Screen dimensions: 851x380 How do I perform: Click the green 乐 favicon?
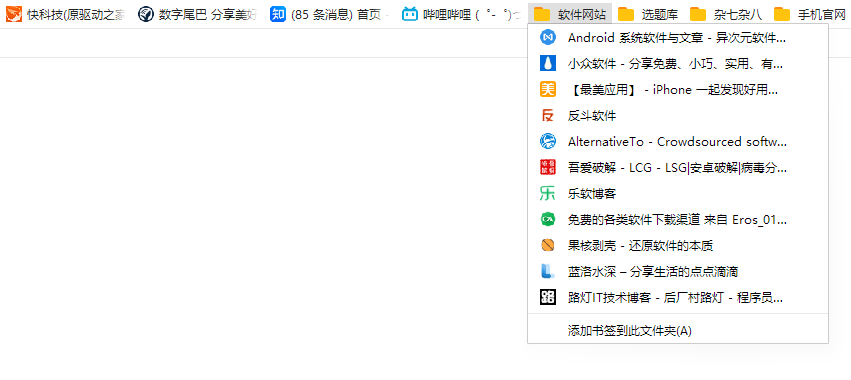pos(548,194)
